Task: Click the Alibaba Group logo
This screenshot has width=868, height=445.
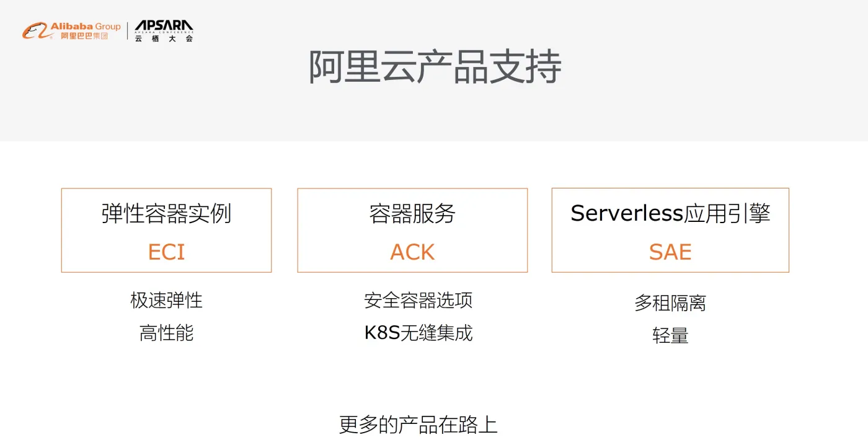Action: click(71, 30)
